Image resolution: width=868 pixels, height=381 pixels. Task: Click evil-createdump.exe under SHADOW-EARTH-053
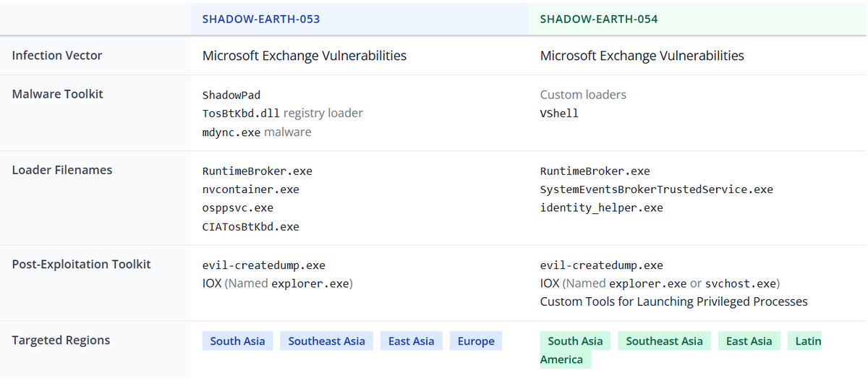click(x=264, y=265)
